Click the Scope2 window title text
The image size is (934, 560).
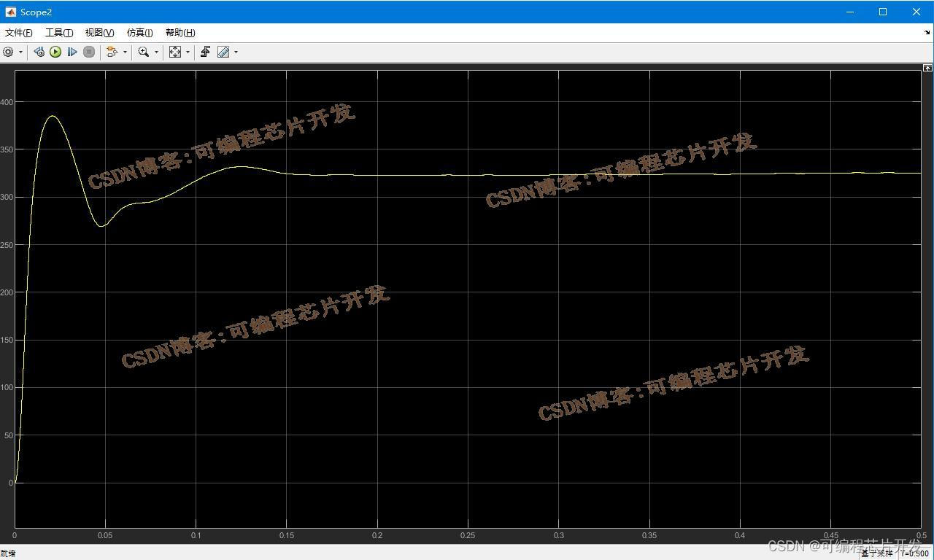36,12
